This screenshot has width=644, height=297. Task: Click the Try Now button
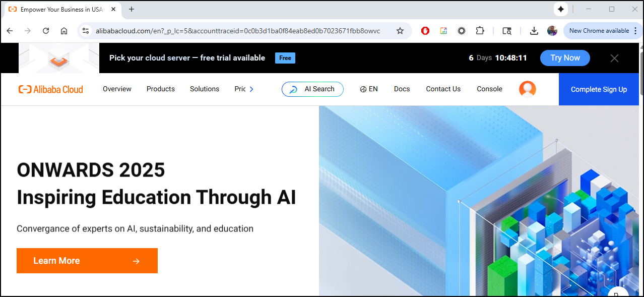565,58
